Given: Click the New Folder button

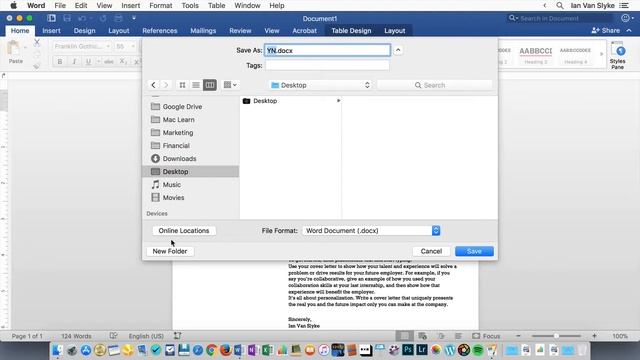Looking at the screenshot, I should click(170, 251).
